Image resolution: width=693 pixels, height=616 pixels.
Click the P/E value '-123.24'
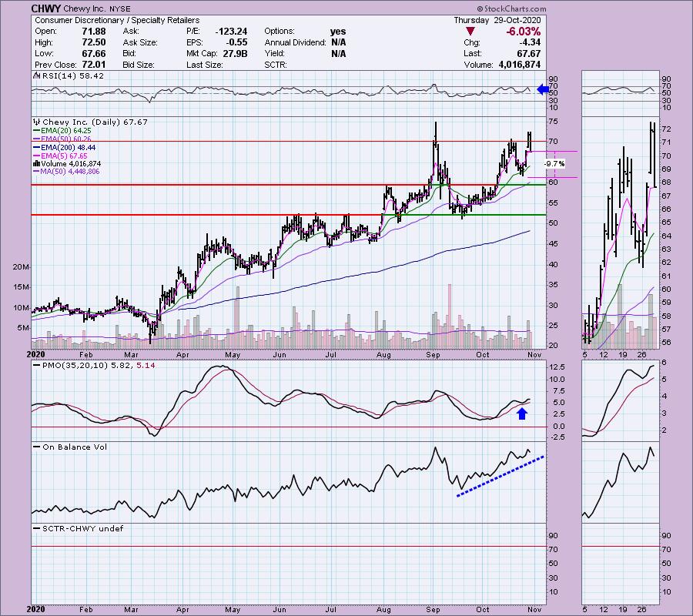(231, 32)
